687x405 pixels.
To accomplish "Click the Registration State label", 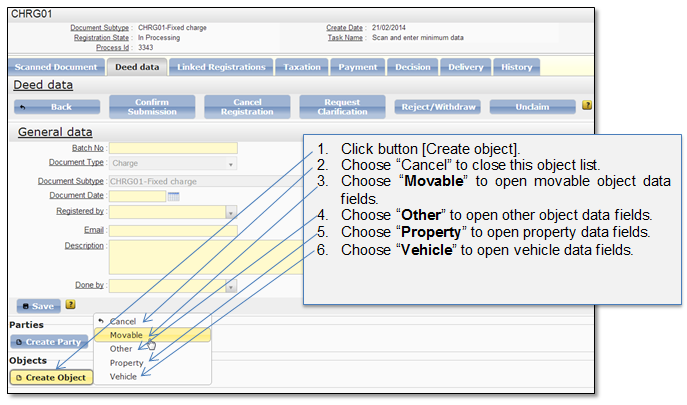I will coord(101,38).
